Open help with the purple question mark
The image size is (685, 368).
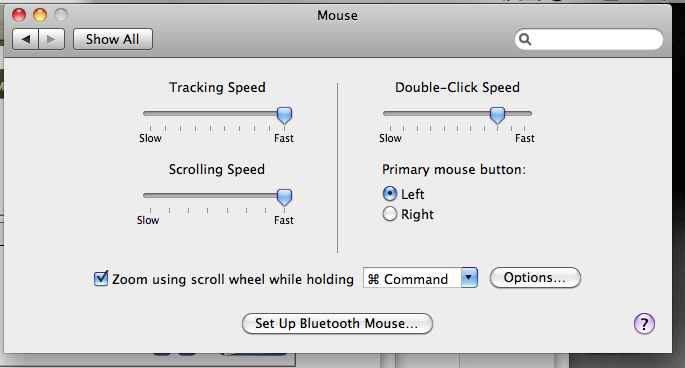click(644, 324)
